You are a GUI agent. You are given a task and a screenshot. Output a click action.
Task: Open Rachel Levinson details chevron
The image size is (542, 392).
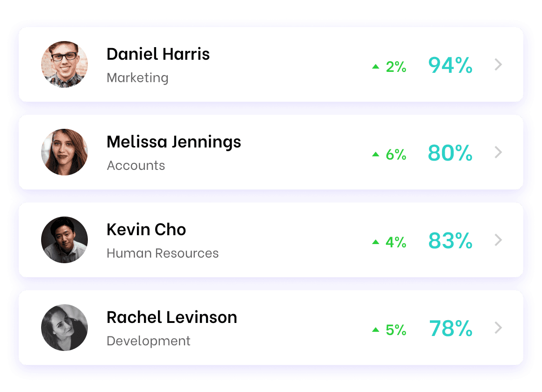(x=499, y=328)
